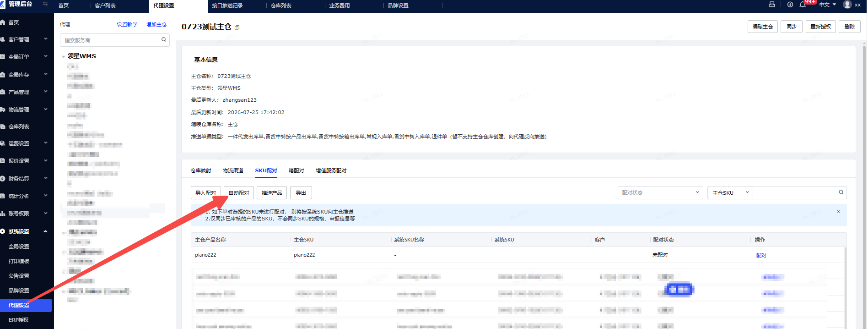Click the 导出 button

[x=301, y=193]
